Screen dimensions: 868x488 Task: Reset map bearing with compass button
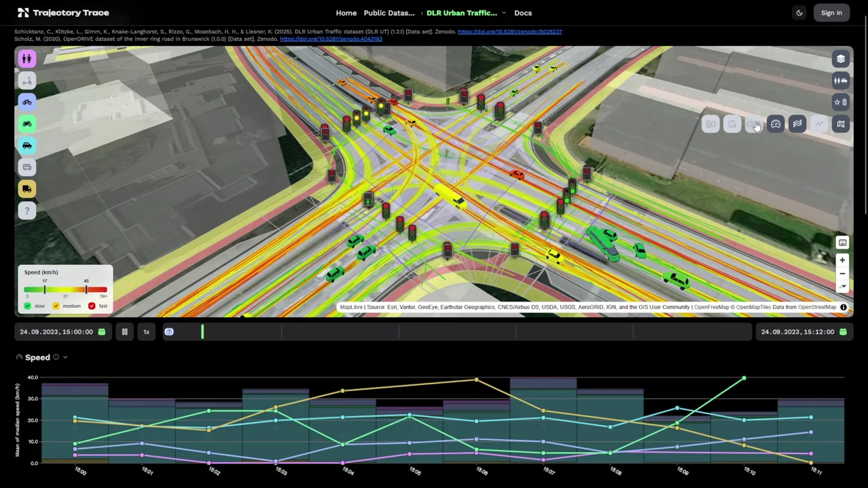(842, 287)
